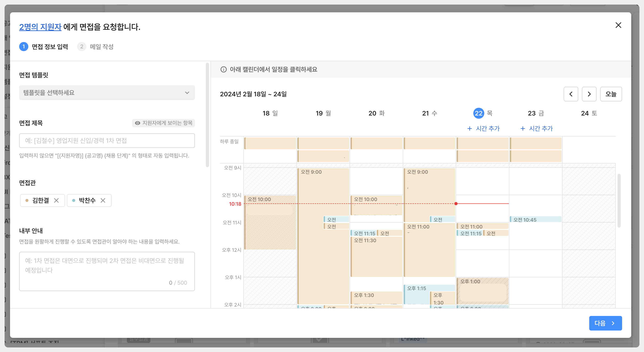This screenshot has width=644, height=352.
Task: Click the 면접 제목 input field
Action: tap(107, 140)
